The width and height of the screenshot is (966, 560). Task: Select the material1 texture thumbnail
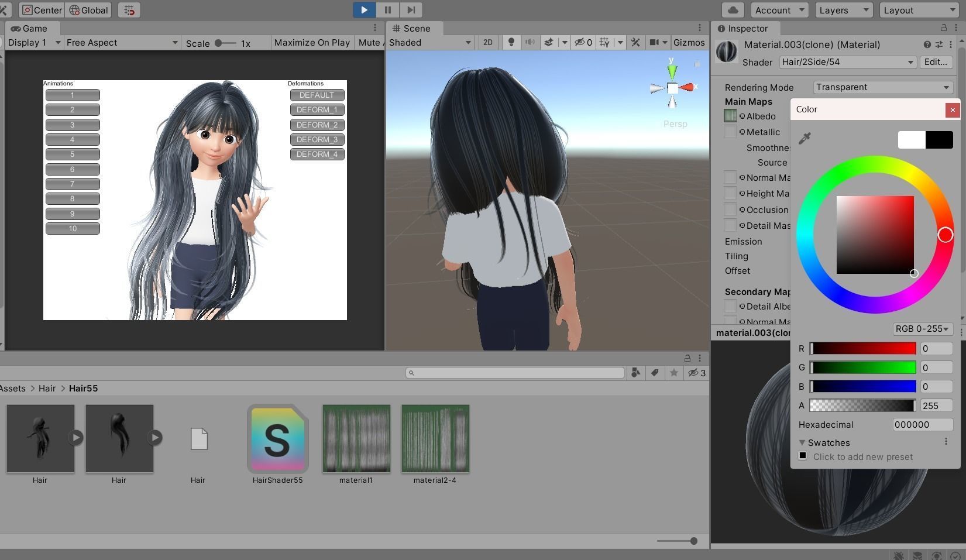356,438
